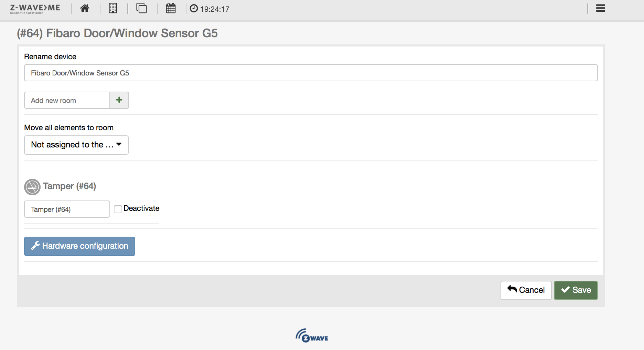The height and width of the screenshot is (350, 644).
Task: Open Hardware configuration
Action: click(x=79, y=246)
